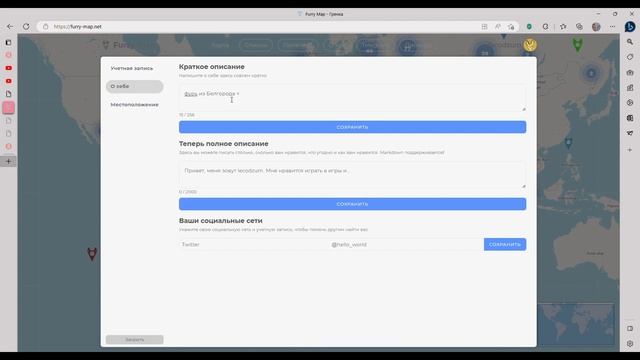
Task: Open the Edge sidebar search icon
Action: pyautogui.click(x=630, y=42)
